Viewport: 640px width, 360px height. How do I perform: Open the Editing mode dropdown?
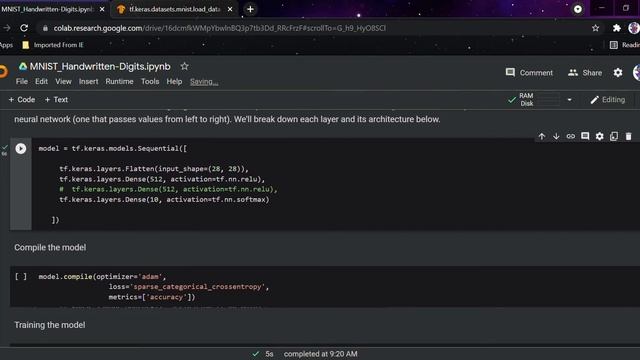click(x=608, y=100)
